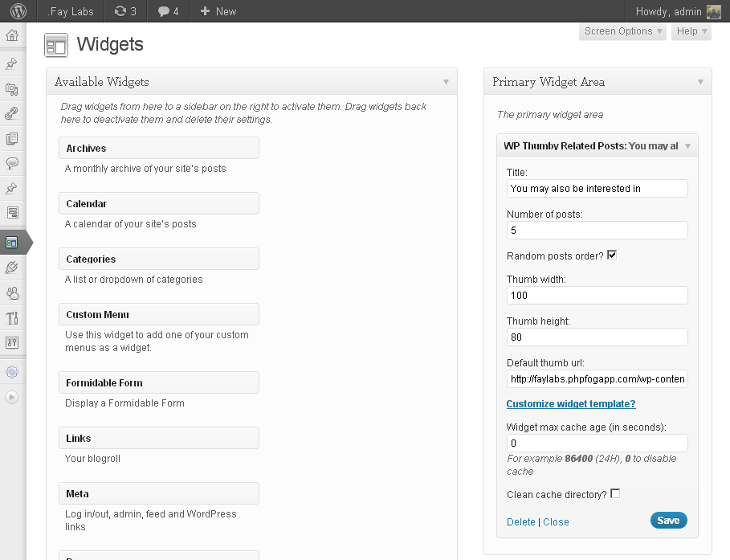Collapse the Available Widgets panel arrow
This screenshot has height=560, width=730.
point(446,82)
